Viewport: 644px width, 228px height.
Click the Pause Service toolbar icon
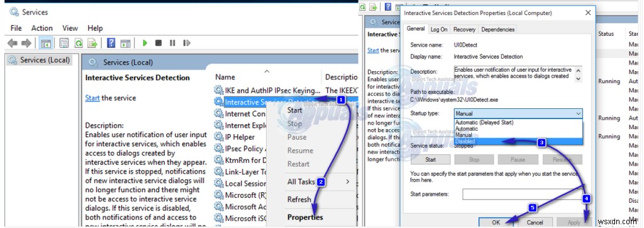[172, 43]
